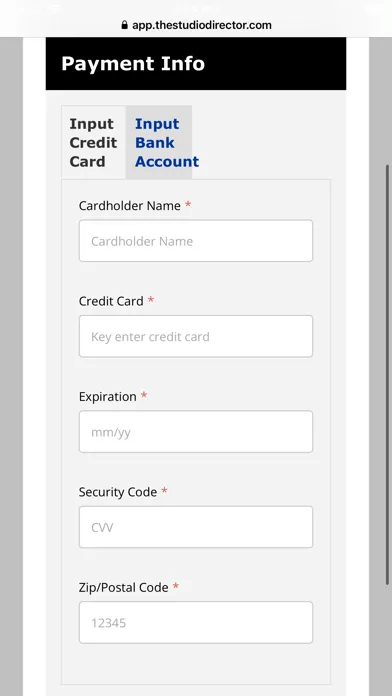Viewport: 392px width, 696px height.
Task: Click the Zip/Postal Code label
Action: 123,588
